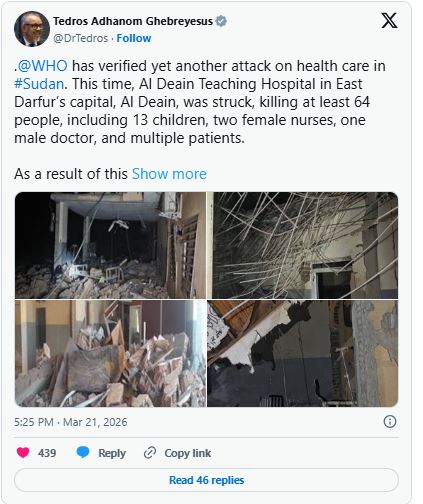Image resolution: width=423 pixels, height=504 pixels.
Task: Expand the tweet with Show more
Action: 169,174
